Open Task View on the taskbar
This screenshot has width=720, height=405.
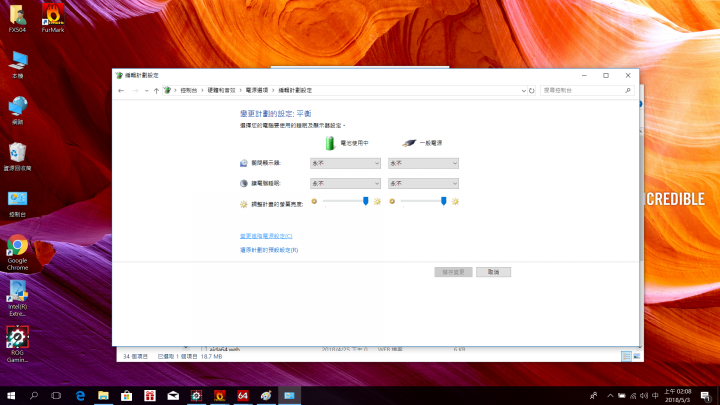pos(56,395)
